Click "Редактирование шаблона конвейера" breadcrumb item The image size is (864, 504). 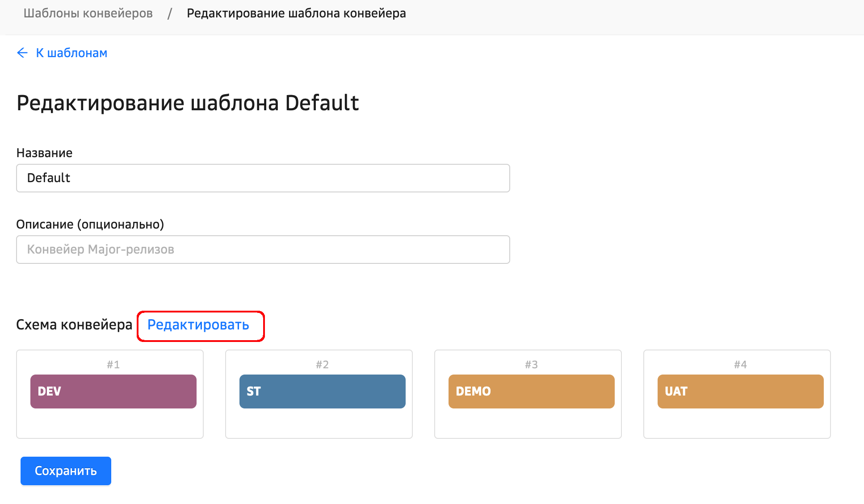(x=296, y=13)
